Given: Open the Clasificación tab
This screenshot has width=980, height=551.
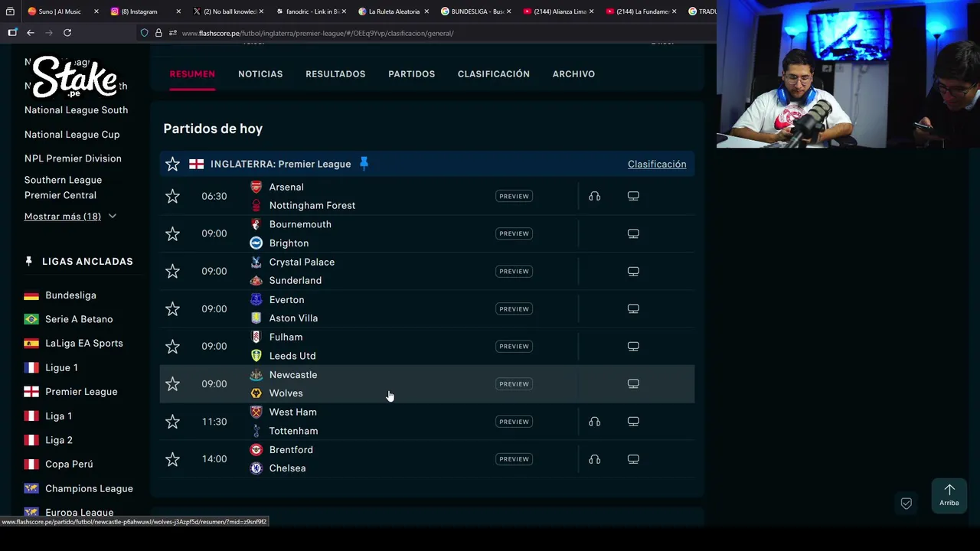Looking at the screenshot, I should point(494,74).
